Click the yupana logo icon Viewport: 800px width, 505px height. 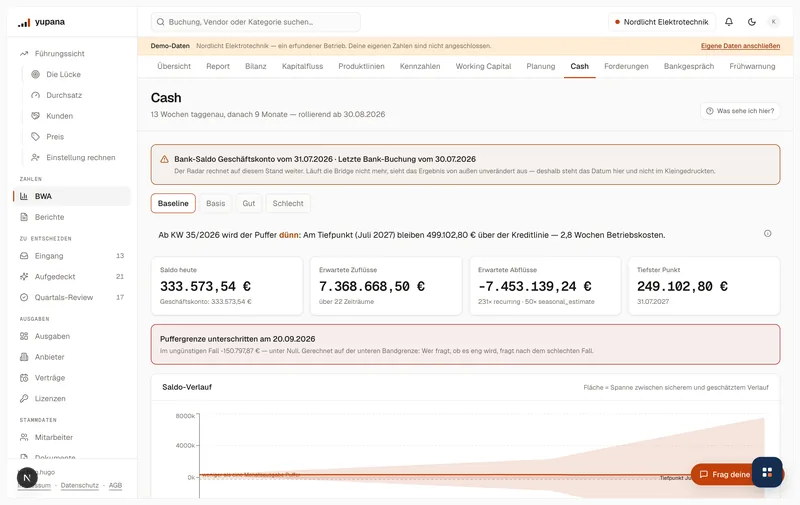point(24,22)
